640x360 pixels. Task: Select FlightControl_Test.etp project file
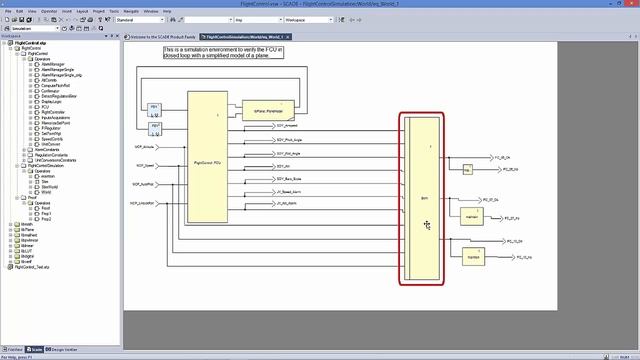(32, 267)
